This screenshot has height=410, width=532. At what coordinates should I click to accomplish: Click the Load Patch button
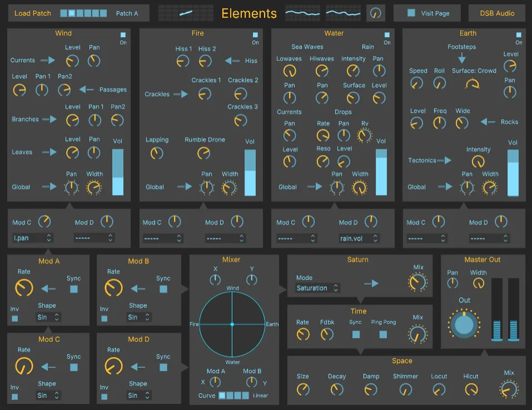(32, 13)
